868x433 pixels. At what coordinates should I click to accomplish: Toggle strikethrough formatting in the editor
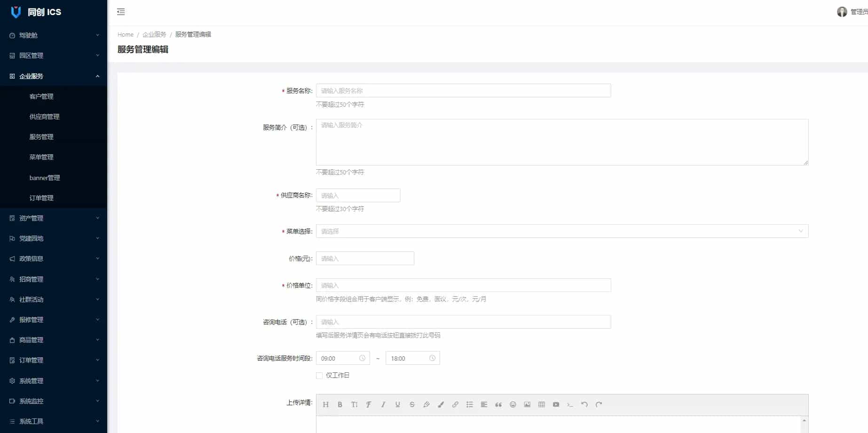[x=412, y=404]
